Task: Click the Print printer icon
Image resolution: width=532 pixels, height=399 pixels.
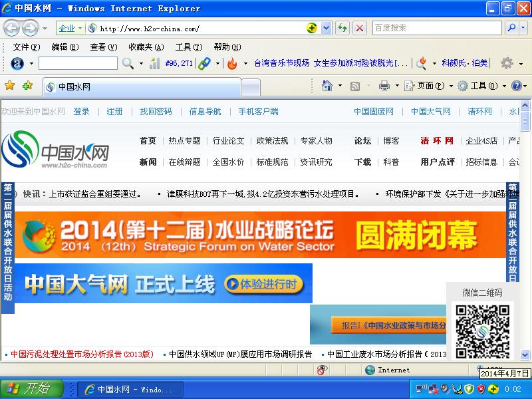Action: [x=384, y=86]
